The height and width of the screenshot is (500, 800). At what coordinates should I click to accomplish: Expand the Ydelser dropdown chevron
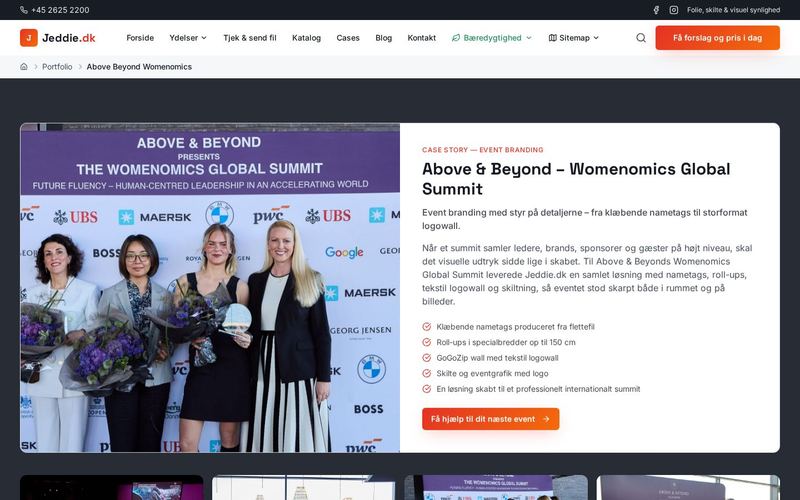[x=204, y=38]
